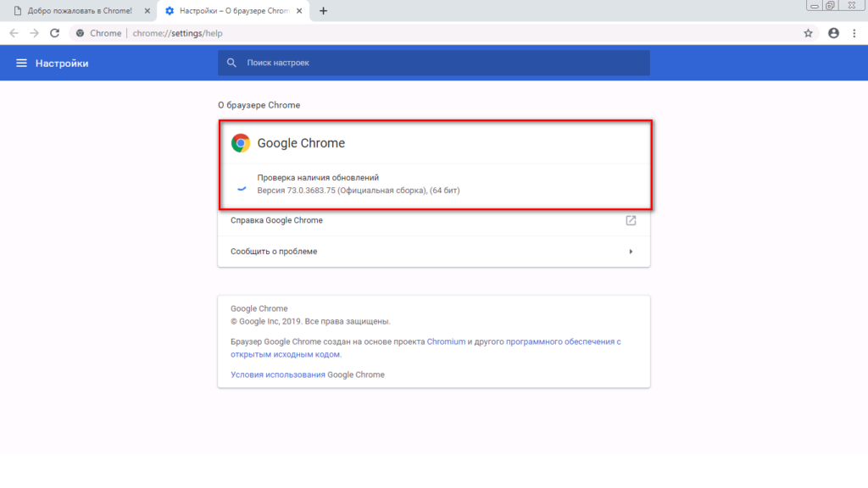Screen dimensions: 868x488
Task: Open the Справка Google Chrome row
Action: 433,220
